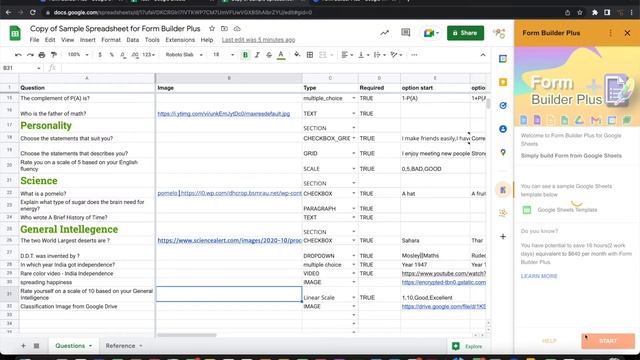Open the fill color picker
Viewport: 640px width, 360px height.
pos(297,55)
